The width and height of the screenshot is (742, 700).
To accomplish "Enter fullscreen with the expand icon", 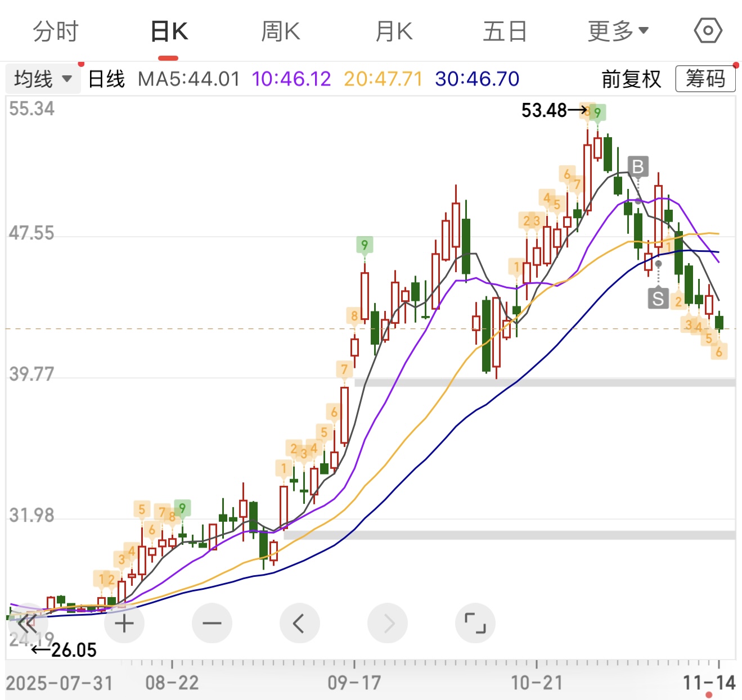I will coord(475,623).
